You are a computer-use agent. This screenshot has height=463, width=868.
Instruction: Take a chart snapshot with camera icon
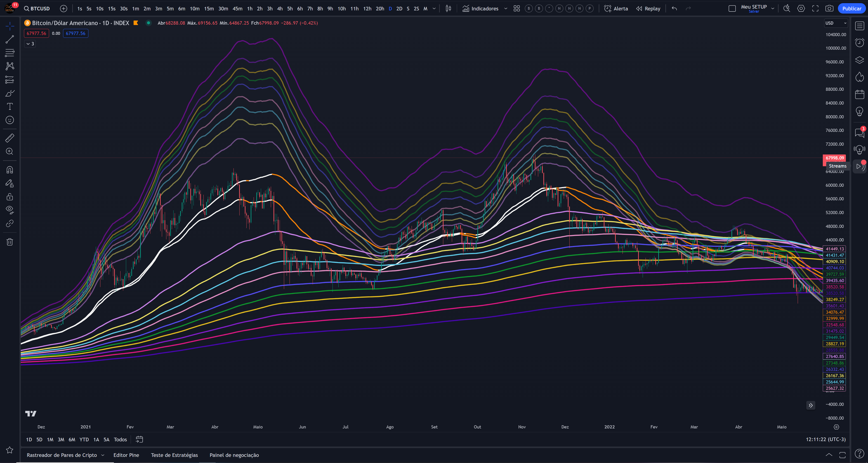click(x=829, y=8)
